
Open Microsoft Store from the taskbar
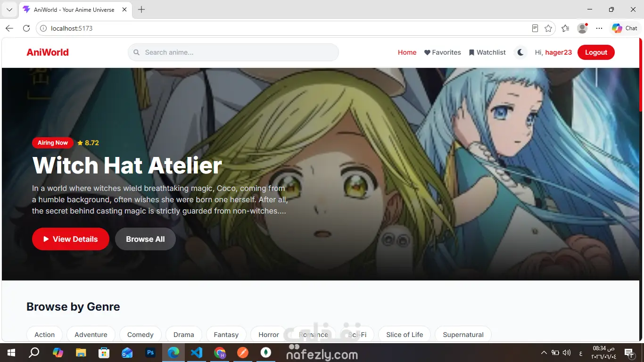104,353
